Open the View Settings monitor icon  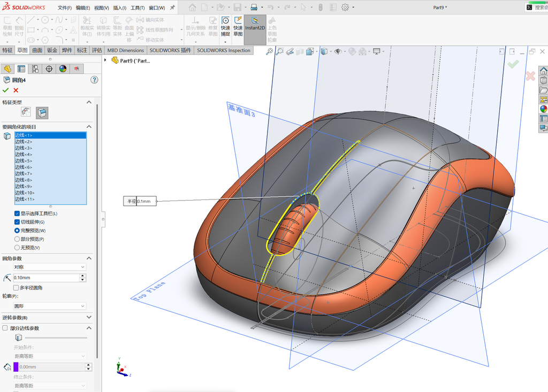point(376,52)
